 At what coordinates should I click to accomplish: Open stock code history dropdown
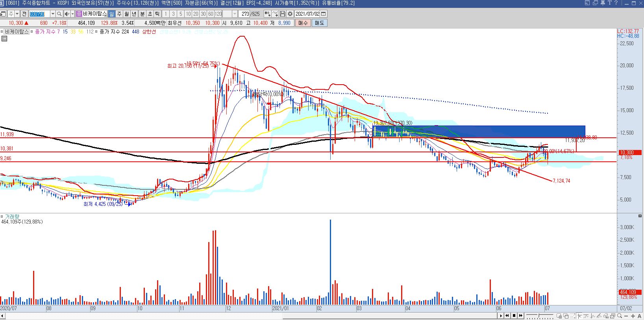coord(53,14)
